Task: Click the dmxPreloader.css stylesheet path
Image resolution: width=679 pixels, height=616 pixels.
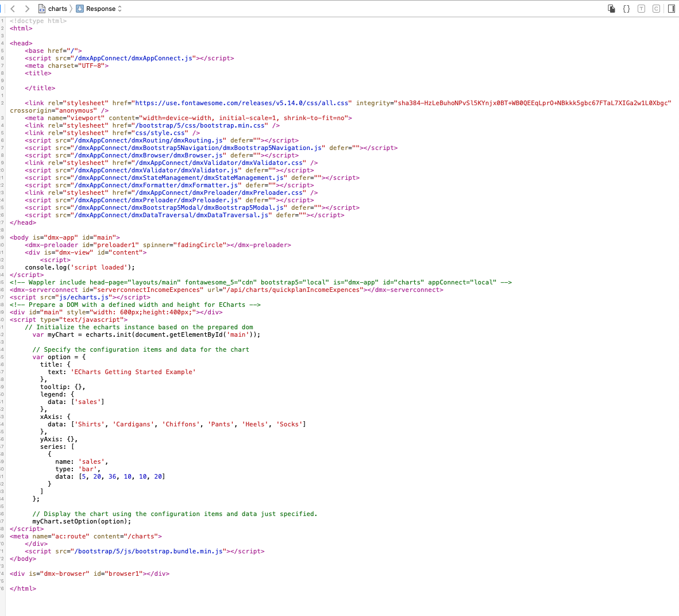Action: [x=219, y=192]
